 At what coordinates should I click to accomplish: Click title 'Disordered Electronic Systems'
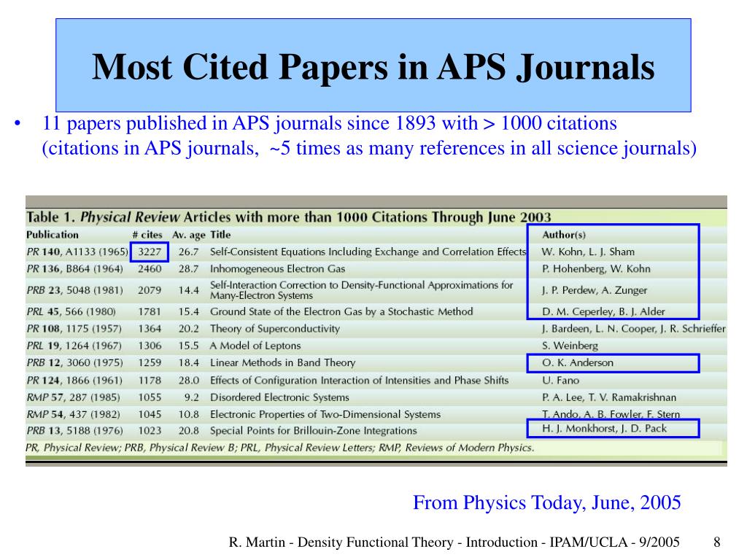pos(279,397)
